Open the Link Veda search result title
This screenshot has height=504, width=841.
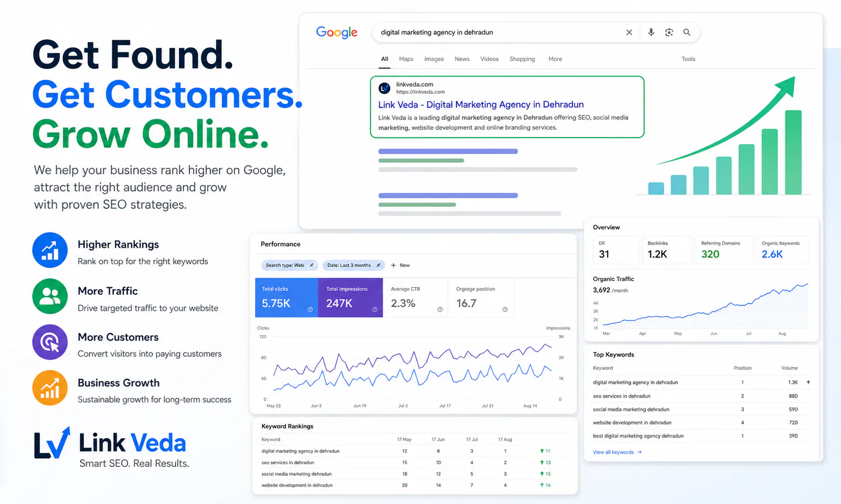pos(481,104)
